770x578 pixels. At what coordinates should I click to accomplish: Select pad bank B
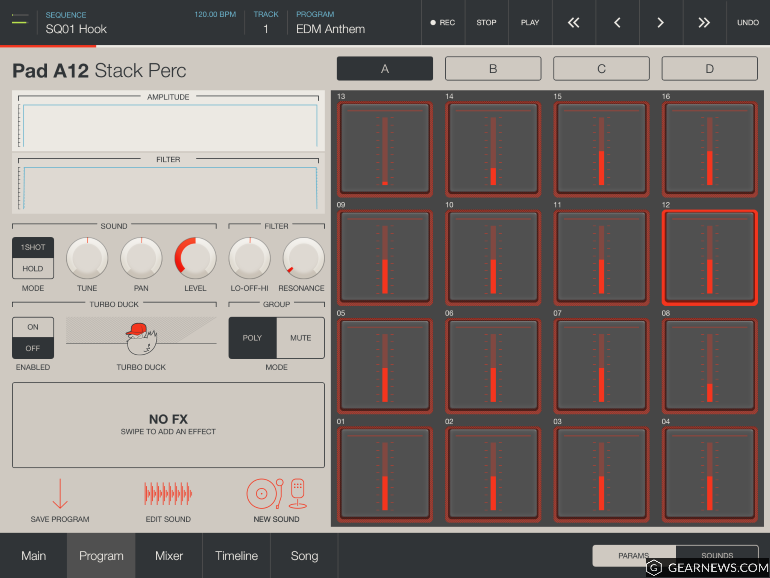pos(493,69)
